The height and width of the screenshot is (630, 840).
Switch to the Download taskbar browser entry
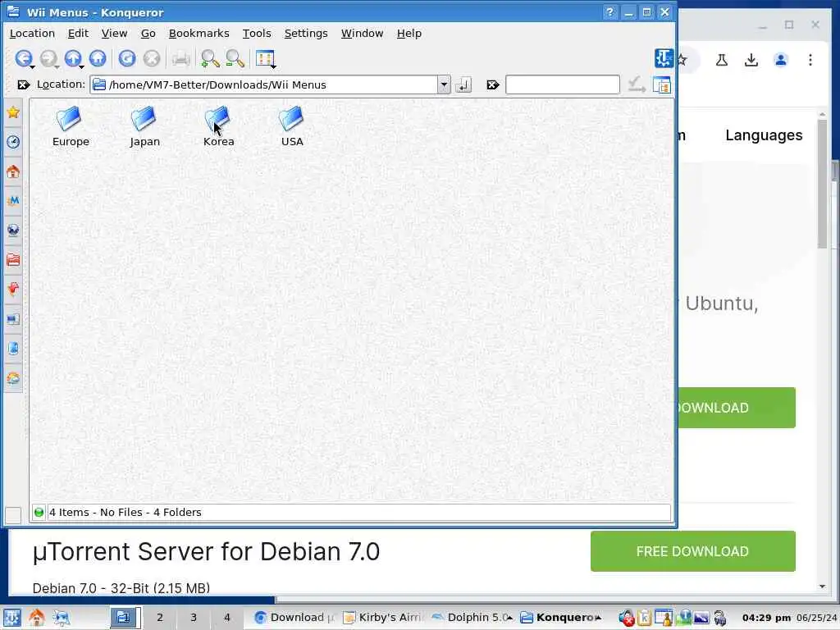point(294,617)
